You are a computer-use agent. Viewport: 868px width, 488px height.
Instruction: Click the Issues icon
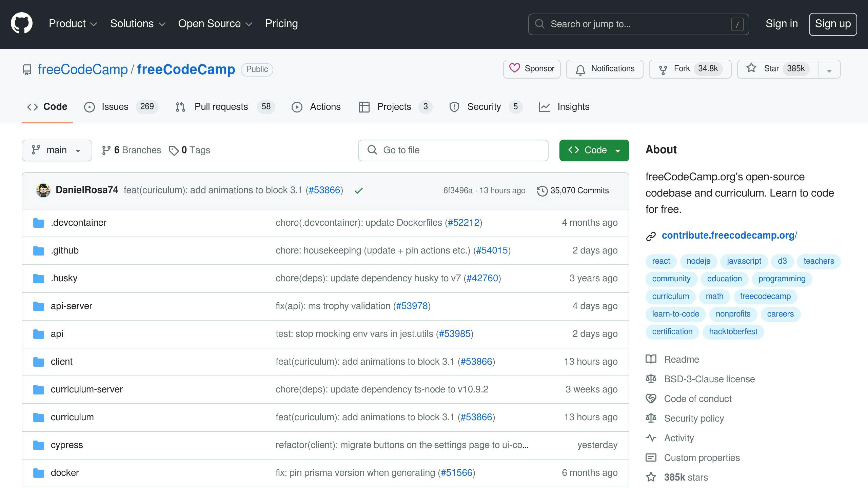(x=89, y=107)
